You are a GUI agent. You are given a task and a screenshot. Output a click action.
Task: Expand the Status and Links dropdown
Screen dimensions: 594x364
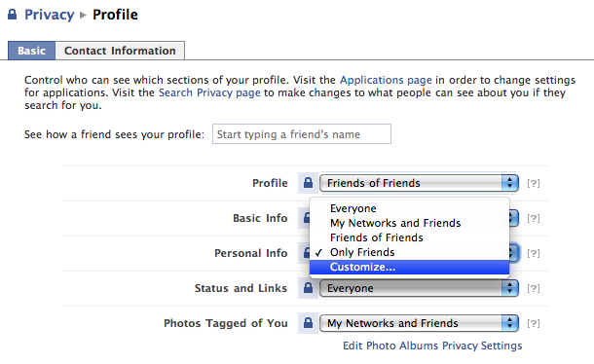click(x=419, y=288)
